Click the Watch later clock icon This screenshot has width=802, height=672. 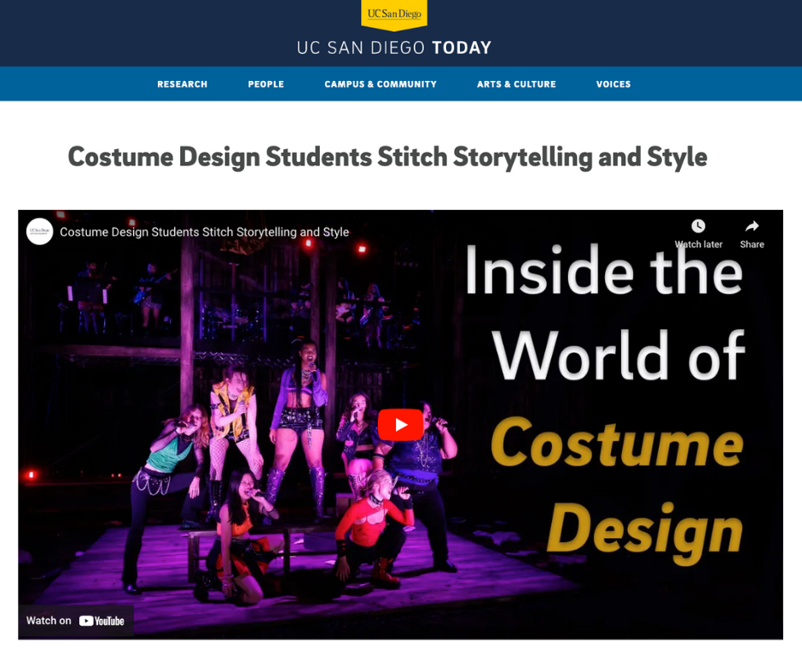[x=698, y=226]
